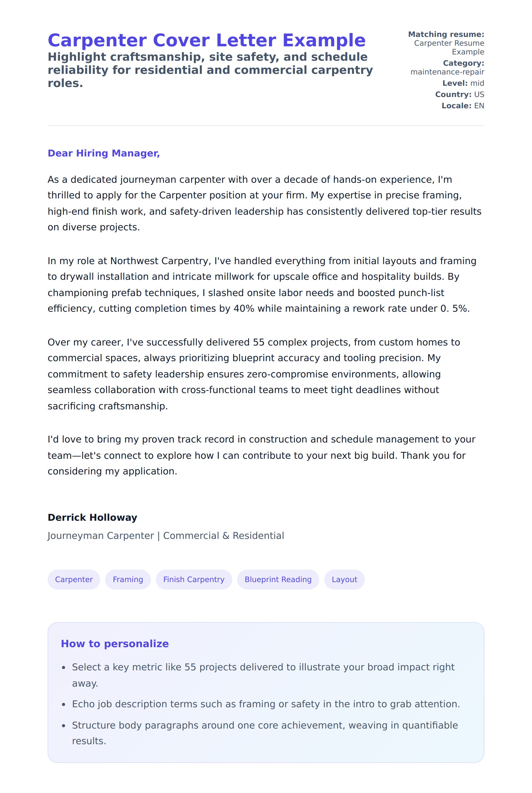This screenshot has height=793, width=532.
Task: Click the How to personalize heading
Action: 115,644
